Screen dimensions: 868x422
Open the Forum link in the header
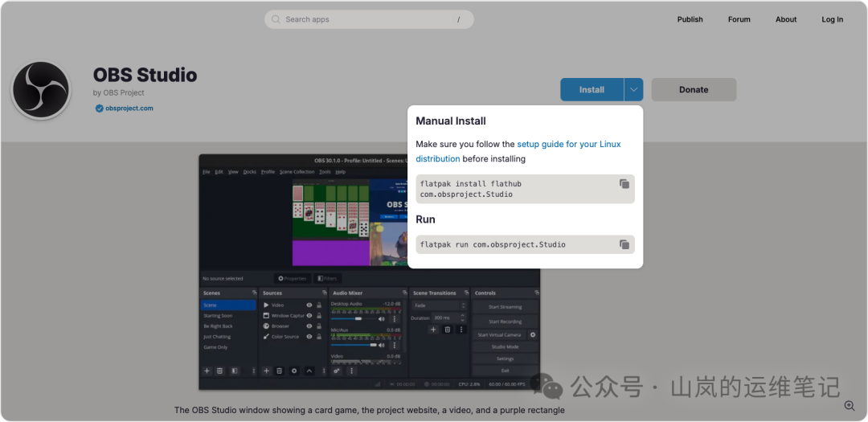[739, 19]
